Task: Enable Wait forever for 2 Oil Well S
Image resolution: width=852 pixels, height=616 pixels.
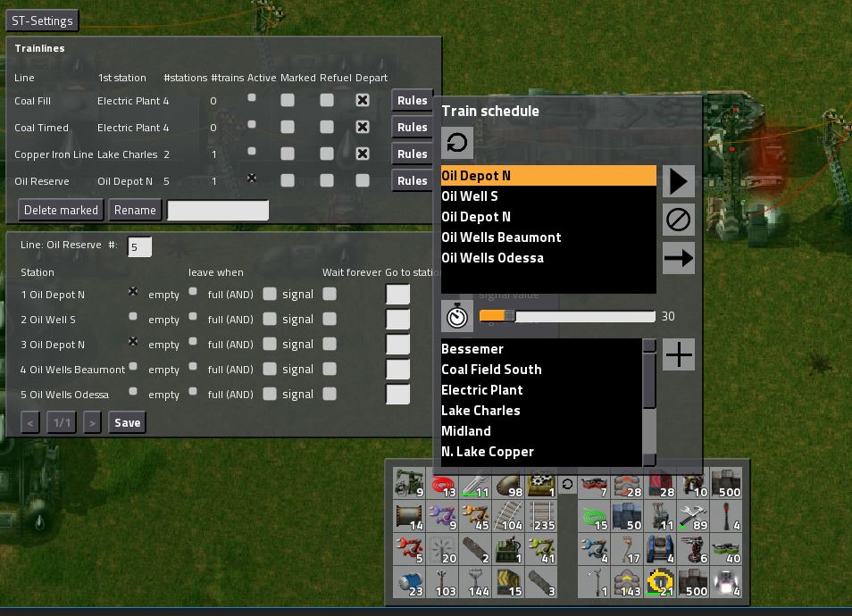Action: coord(330,319)
